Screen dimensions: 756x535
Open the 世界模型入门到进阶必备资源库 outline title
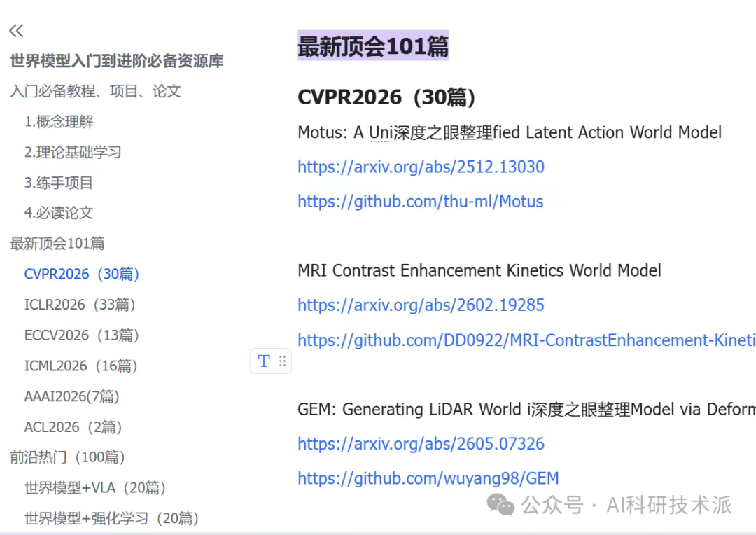click(x=117, y=61)
